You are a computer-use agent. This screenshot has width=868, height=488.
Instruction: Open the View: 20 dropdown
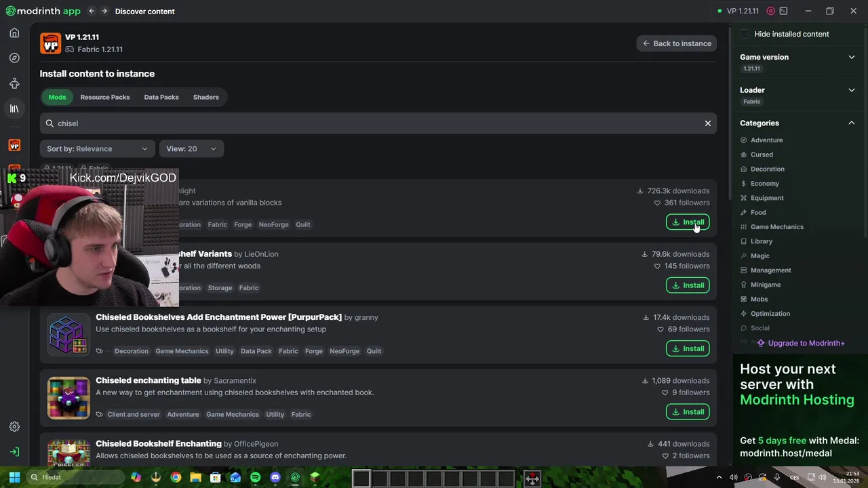click(191, 148)
